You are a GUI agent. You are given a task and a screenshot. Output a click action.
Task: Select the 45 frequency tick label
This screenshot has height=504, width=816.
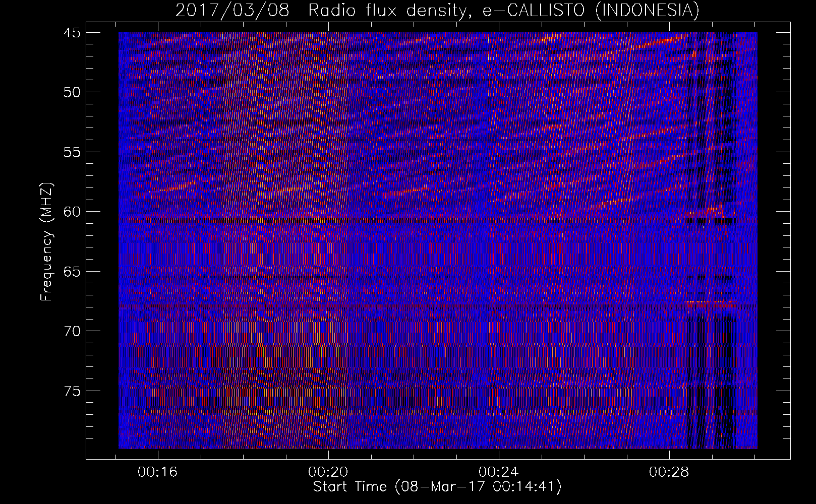pos(72,33)
